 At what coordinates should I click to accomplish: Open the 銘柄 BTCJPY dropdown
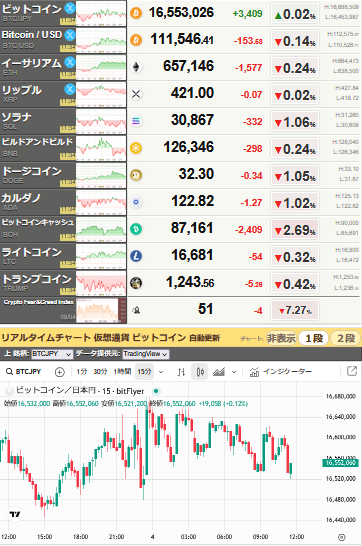pyautogui.click(x=52, y=354)
